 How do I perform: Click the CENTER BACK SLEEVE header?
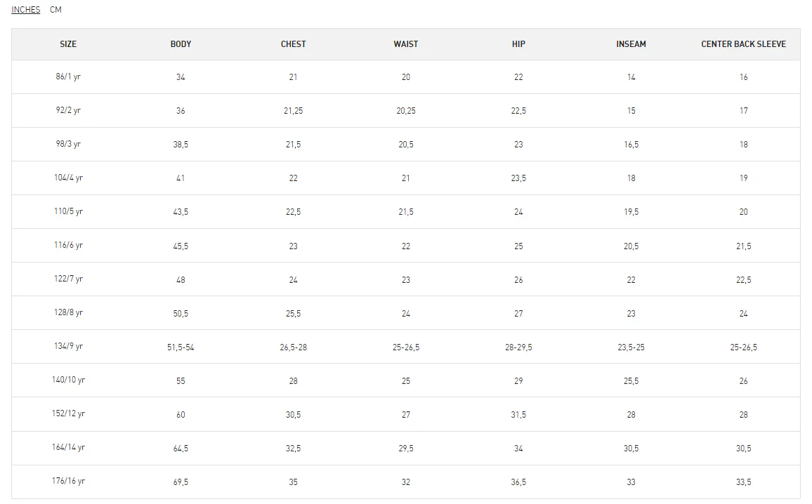tap(744, 44)
